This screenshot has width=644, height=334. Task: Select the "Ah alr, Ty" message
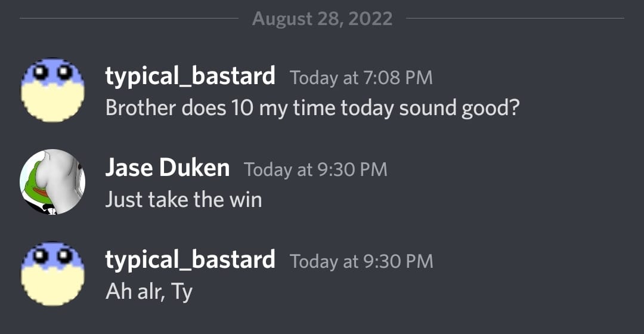[149, 292]
